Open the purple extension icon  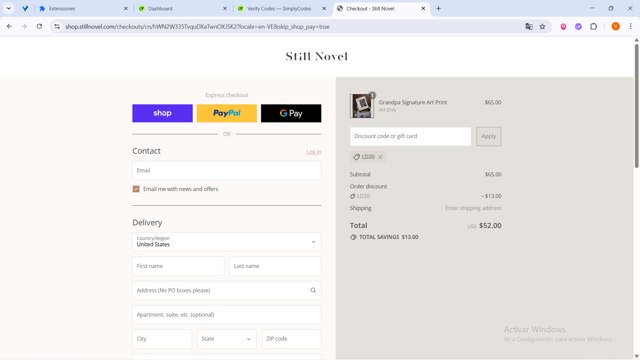point(578,27)
